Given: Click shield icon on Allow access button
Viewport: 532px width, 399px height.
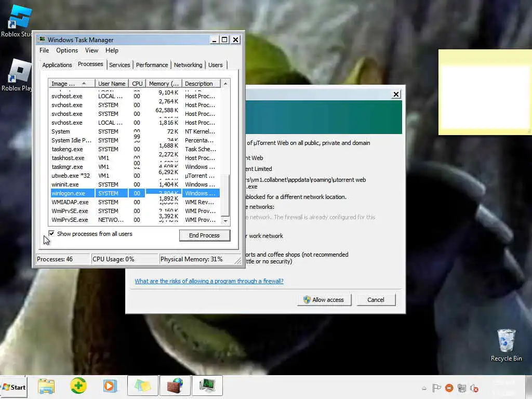Looking at the screenshot, I should point(307,300).
